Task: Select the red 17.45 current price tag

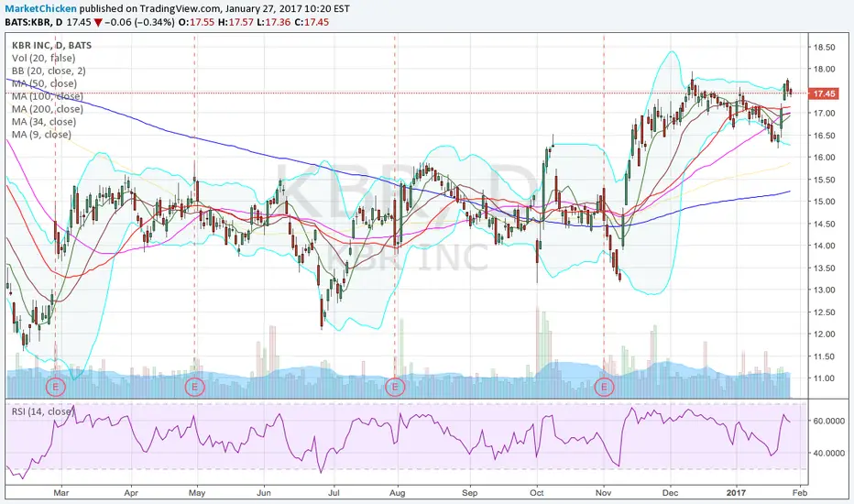Action: pos(824,93)
